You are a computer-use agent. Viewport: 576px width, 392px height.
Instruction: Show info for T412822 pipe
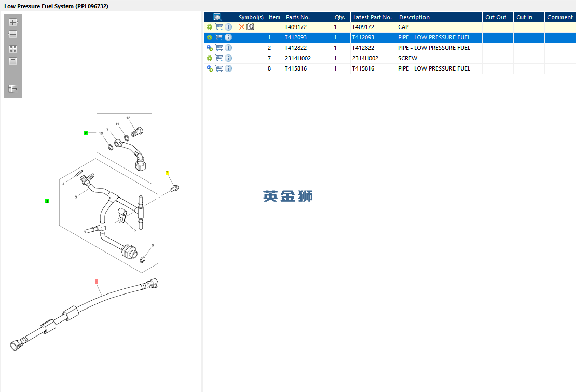[x=228, y=48]
